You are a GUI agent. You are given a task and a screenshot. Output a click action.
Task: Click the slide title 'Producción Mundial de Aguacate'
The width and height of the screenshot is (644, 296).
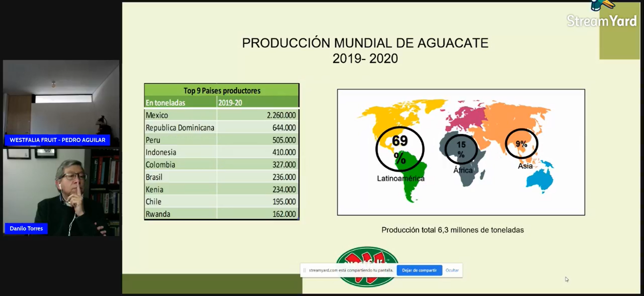(x=365, y=43)
